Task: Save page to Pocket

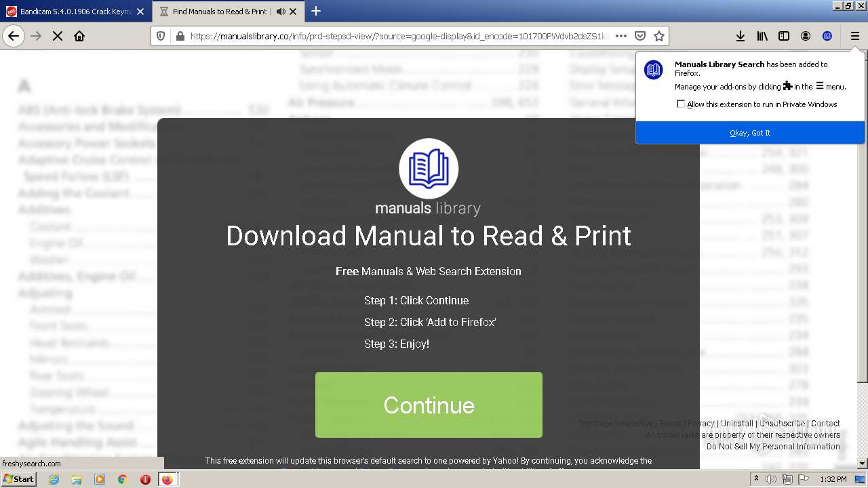Action: click(x=640, y=36)
